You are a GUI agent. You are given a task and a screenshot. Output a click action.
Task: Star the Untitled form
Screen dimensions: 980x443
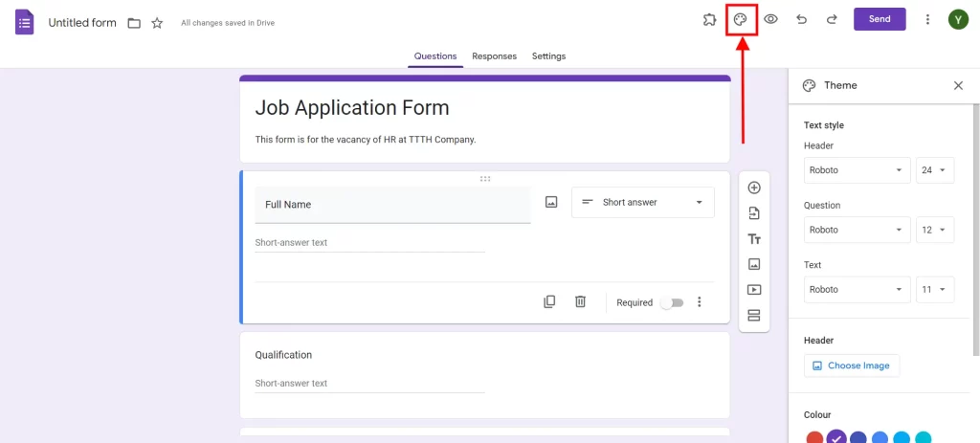coord(157,23)
